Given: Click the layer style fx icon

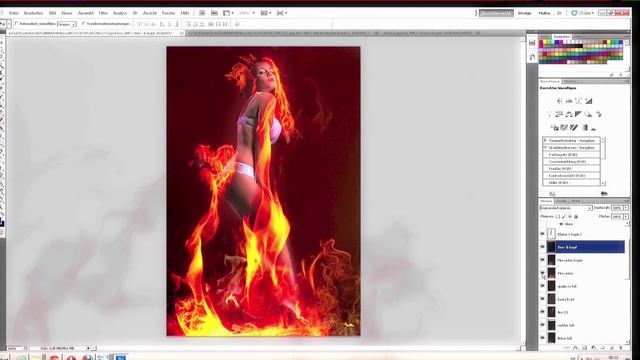Looking at the screenshot, I should click(576, 348).
